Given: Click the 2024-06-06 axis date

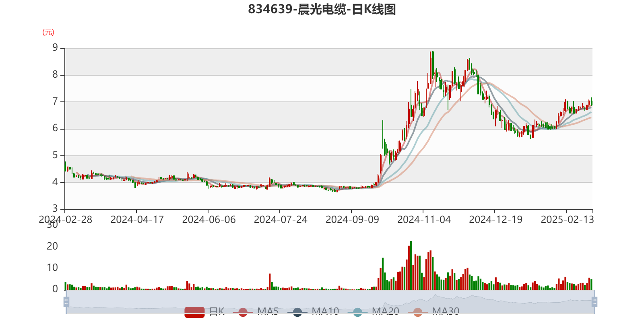Looking at the screenshot, I should tap(208, 219).
